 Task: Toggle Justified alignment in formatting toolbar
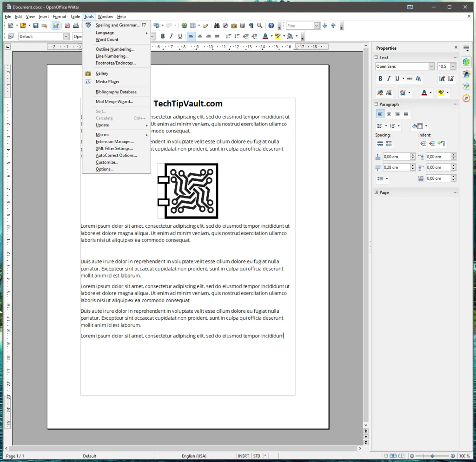tap(217, 36)
